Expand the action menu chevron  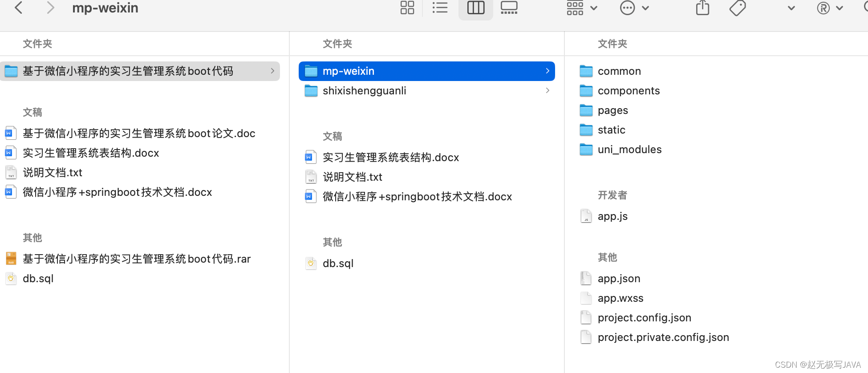[x=645, y=8]
